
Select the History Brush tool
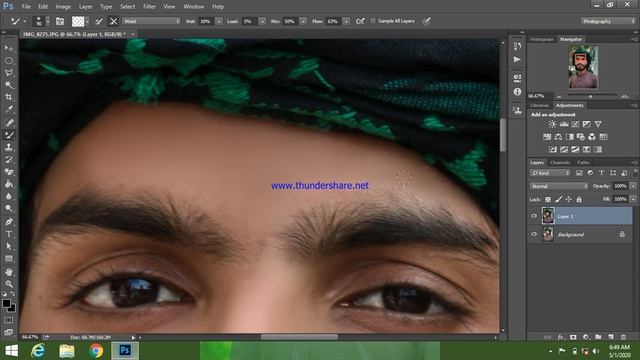9,159
